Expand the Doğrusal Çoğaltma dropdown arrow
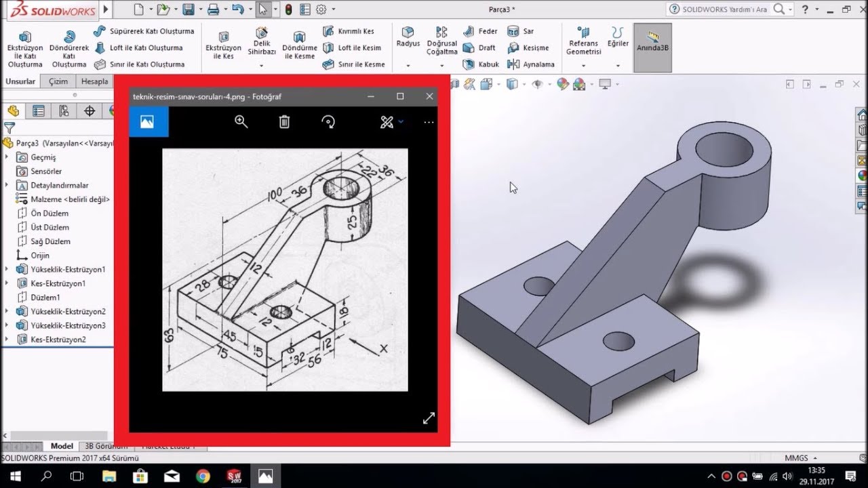The height and width of the screenshot is (488, 868). pos(442,66)
